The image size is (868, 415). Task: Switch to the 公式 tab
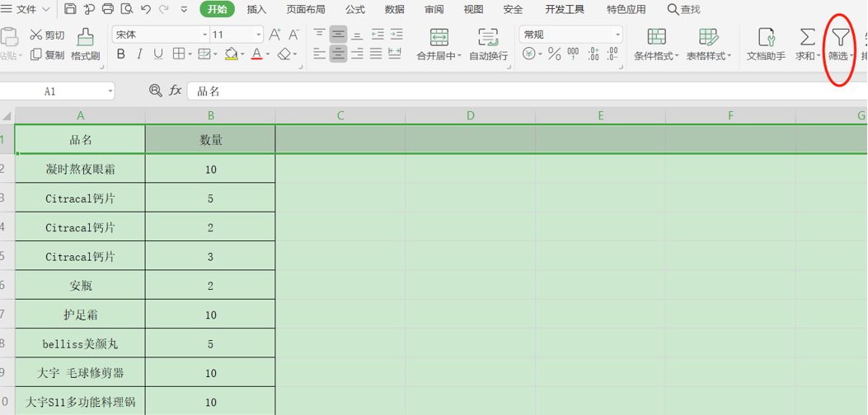[x=354, y=9]
